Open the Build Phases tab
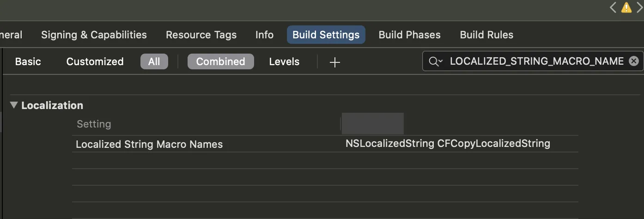 point(409,35)
